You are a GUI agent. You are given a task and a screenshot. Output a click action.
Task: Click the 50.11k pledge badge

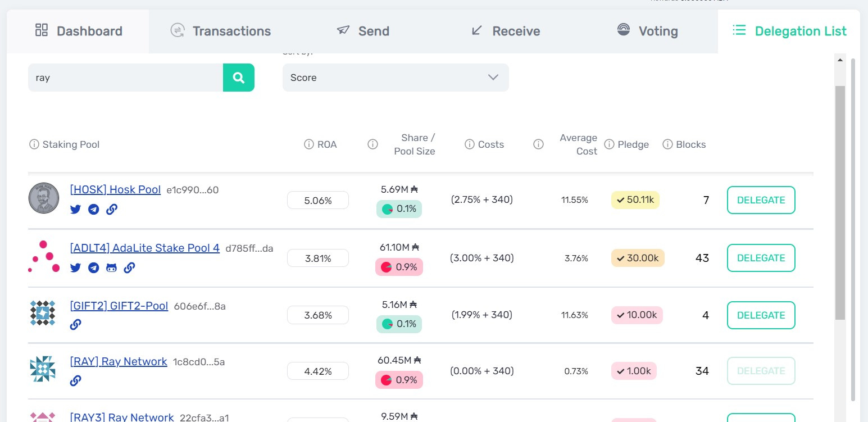click(635, 199)
